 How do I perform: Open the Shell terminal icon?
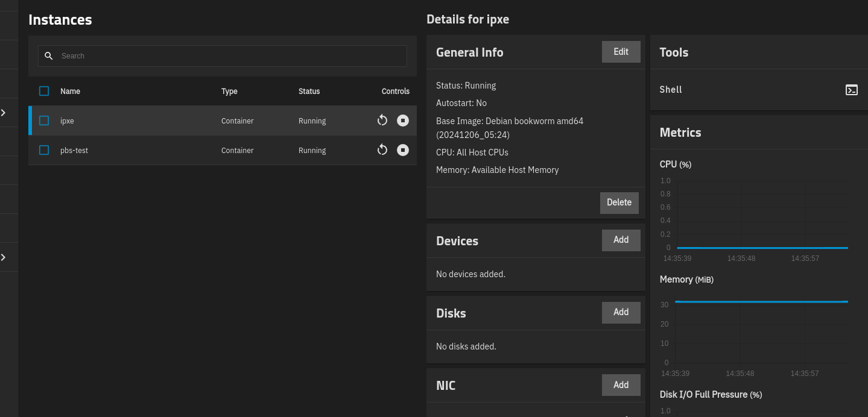851,90
